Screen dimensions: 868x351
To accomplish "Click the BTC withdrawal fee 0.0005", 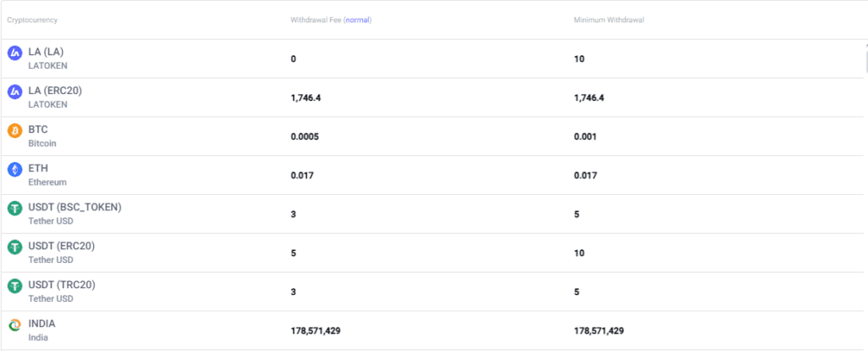I will tap(304, 136).
